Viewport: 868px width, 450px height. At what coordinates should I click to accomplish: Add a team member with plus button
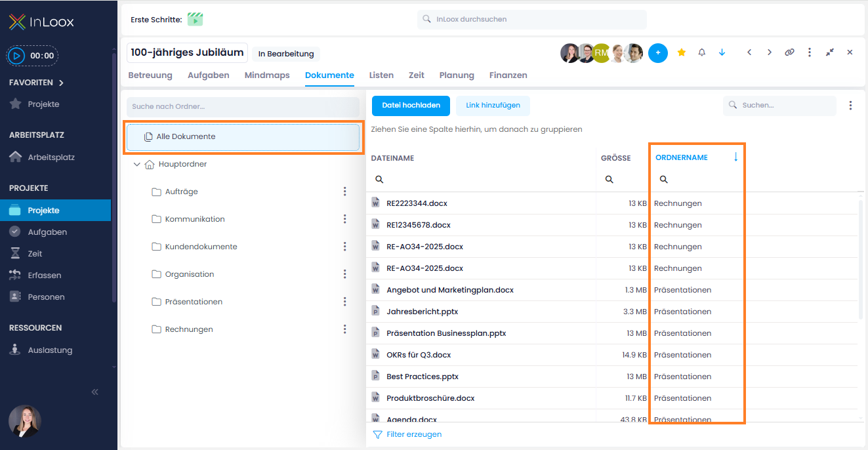[x=658, y=53]
